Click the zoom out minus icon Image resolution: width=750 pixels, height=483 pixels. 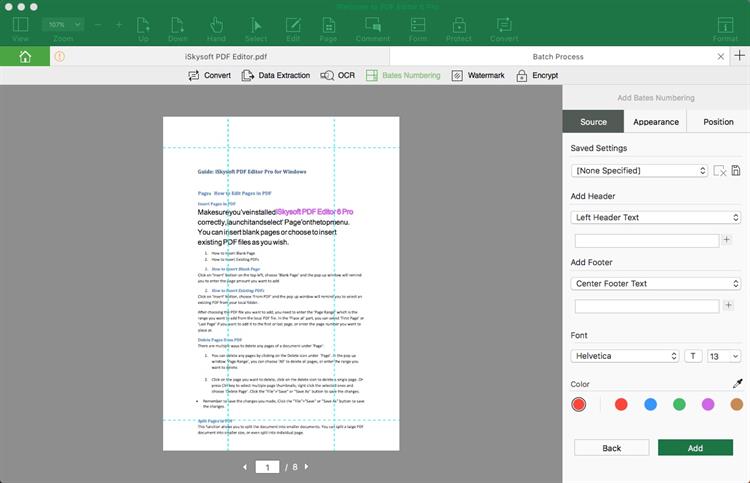pos(98,24)
